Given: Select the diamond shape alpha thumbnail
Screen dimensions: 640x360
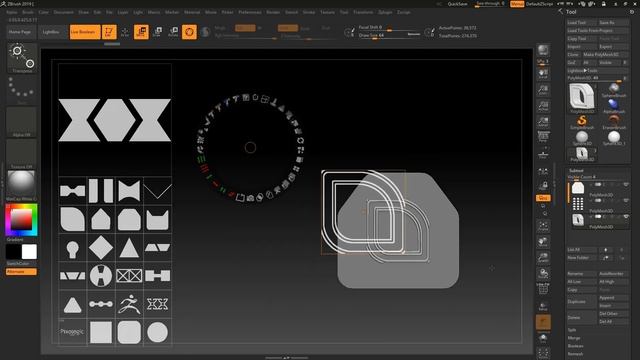Looking at the screenshot, I should point(101,247).
